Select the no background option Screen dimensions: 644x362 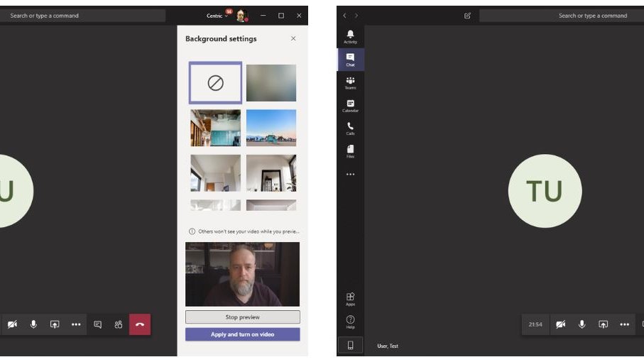point(216,83)
